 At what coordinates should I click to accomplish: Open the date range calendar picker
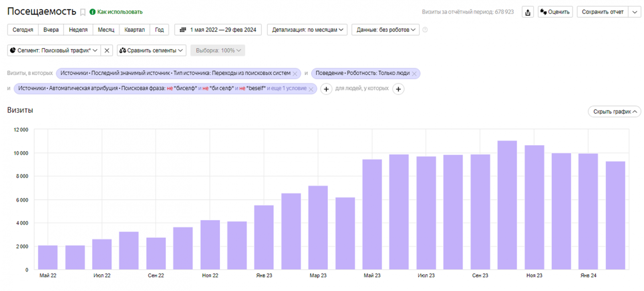218,30
